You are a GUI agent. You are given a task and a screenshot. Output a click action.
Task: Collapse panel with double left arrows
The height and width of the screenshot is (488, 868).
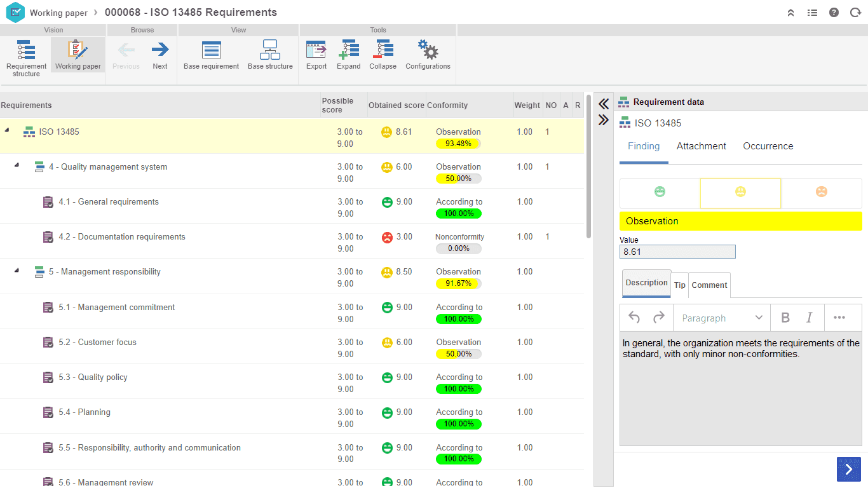click(x=604, y=104)
